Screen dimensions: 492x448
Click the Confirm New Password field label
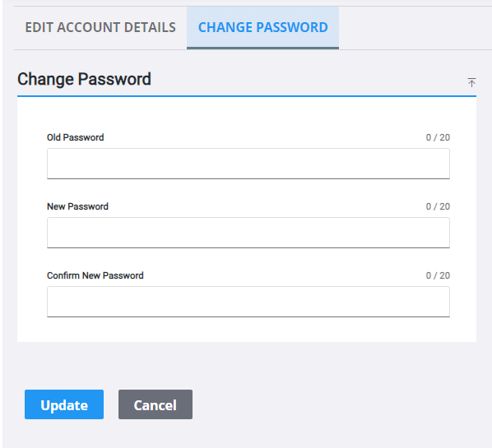(x=95, y=275)
